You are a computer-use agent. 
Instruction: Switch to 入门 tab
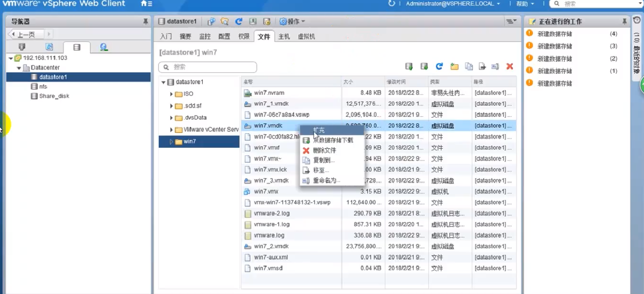coord(166,36)
